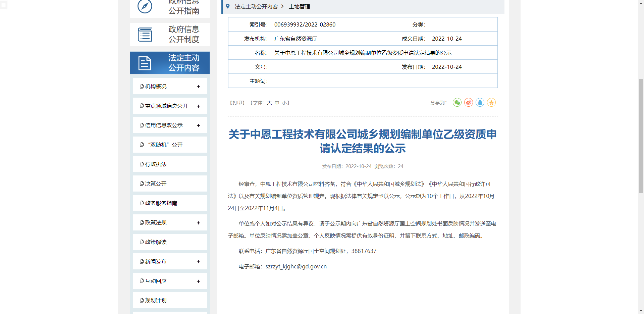The width and height of the screenshot is (644, 314).
Task: Toggle medium font size 中
Action: coord(277,103)
